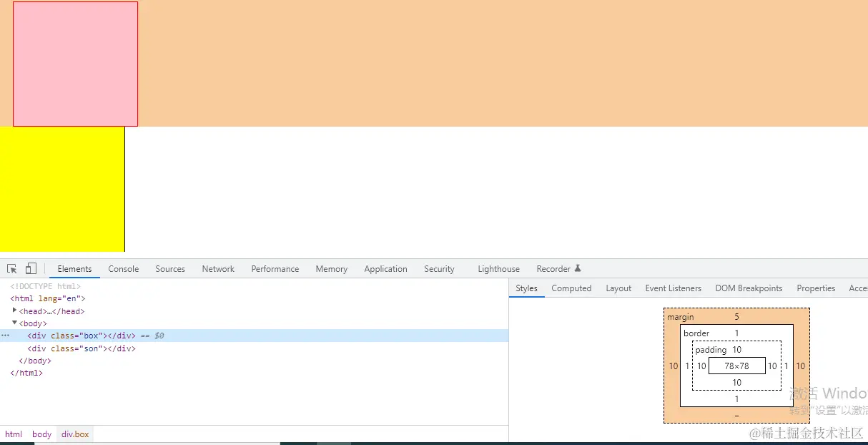Viewport: 868px width, 445px height.
Task: Open the Application tab
Action: [x=385, y=269]
